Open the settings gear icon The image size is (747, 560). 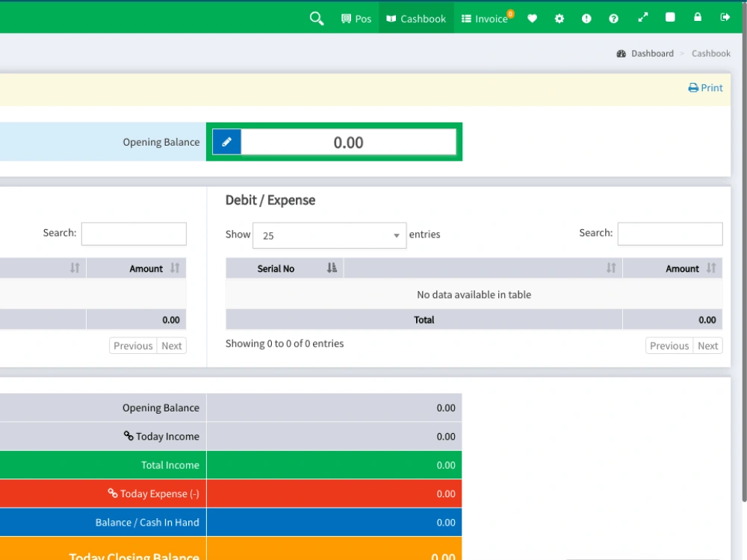(x=560, y=19)
